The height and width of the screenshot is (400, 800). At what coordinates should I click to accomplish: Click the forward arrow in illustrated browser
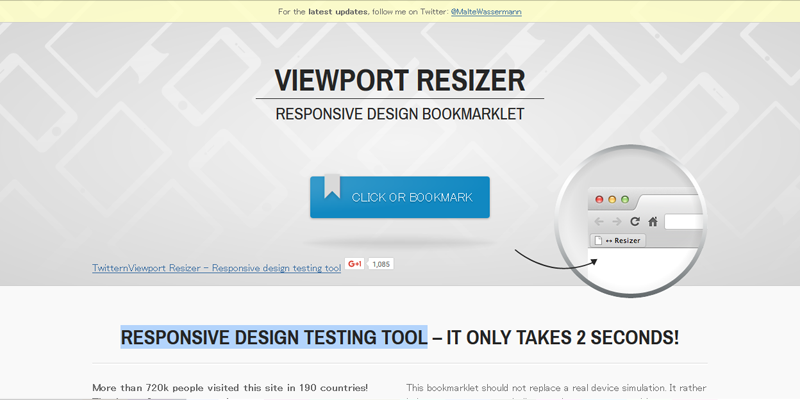click(x=616, y=221)
